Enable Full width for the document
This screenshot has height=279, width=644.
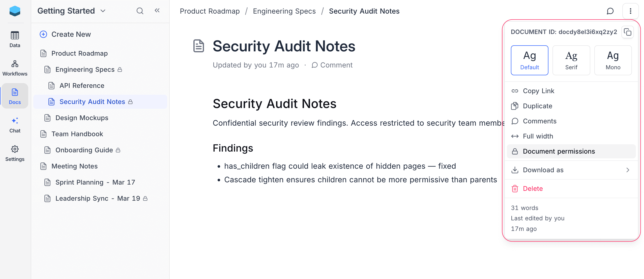tap(538, 136)
